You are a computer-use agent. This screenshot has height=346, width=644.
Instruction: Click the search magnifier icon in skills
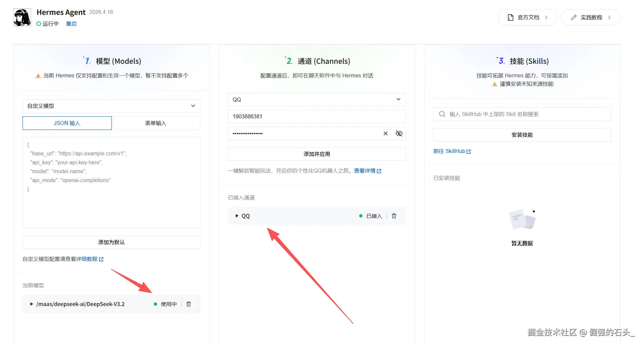[x=442, y=114]
